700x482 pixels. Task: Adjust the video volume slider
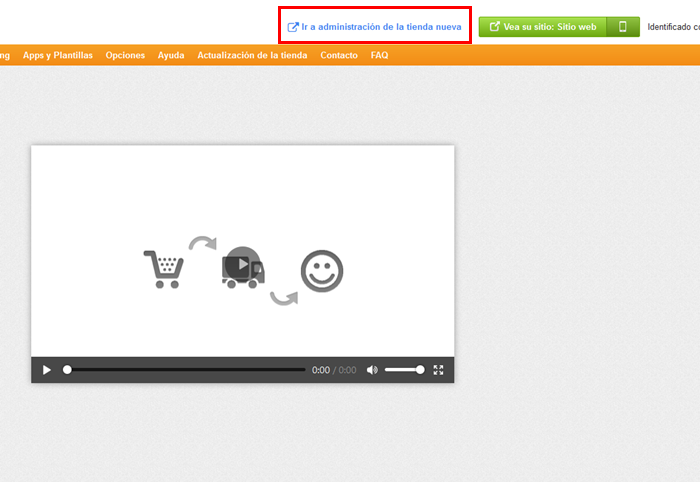[x=404, y=370]
